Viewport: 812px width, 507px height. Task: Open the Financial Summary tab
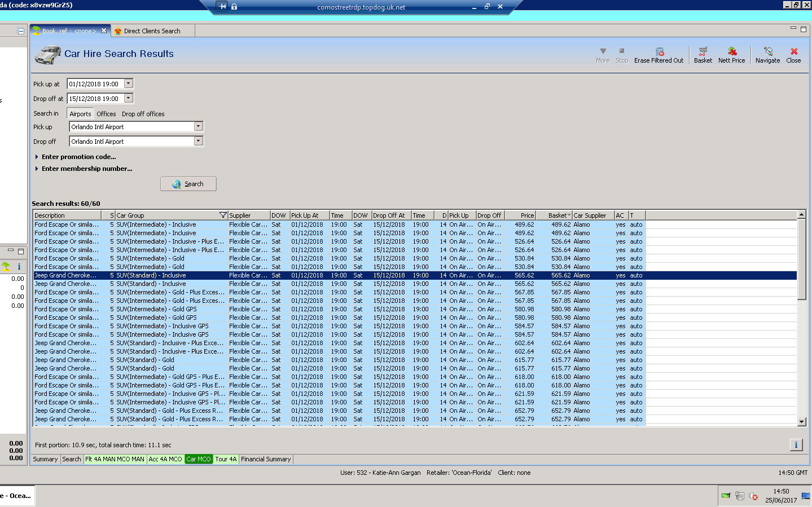click(x=266, y=459)
